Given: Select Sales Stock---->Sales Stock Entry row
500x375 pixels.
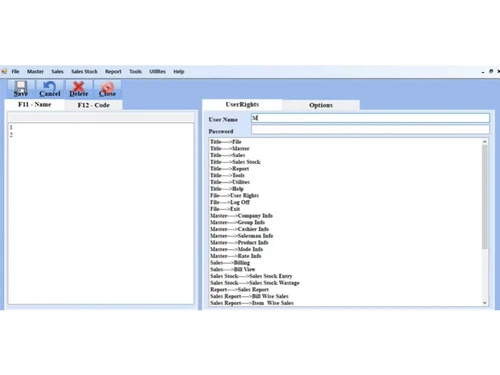Looking at the screenshot, I should pos(251,276).
